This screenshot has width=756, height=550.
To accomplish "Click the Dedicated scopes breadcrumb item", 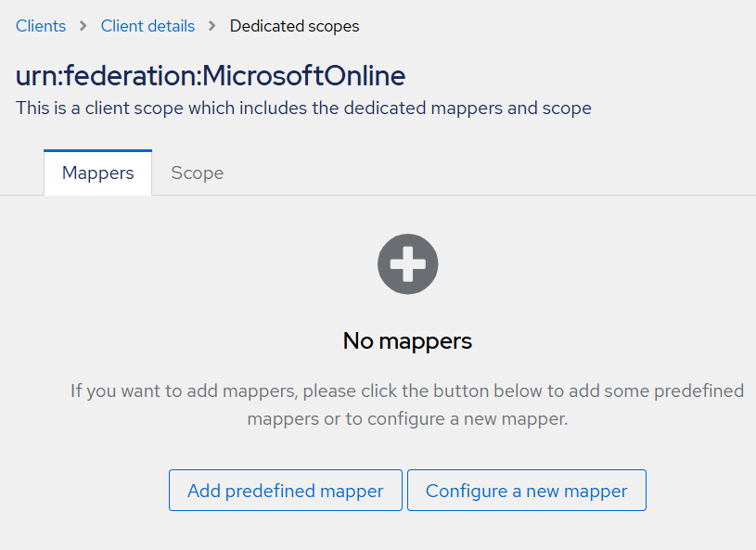I will pyautogui.click(x=294, y=26).
